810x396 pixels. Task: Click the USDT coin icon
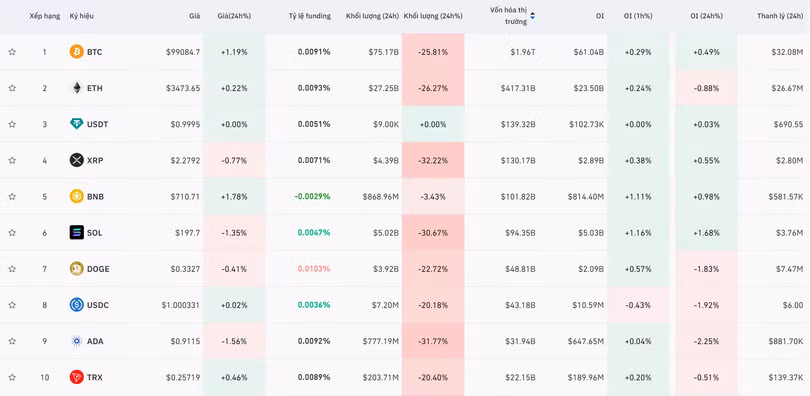coord(76,124)
